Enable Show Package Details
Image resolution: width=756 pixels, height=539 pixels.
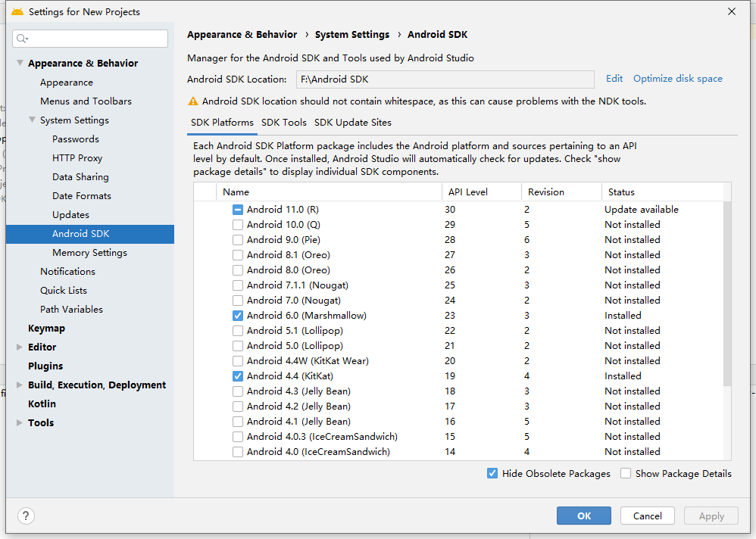pyautogui.click(x=625, y=473)
